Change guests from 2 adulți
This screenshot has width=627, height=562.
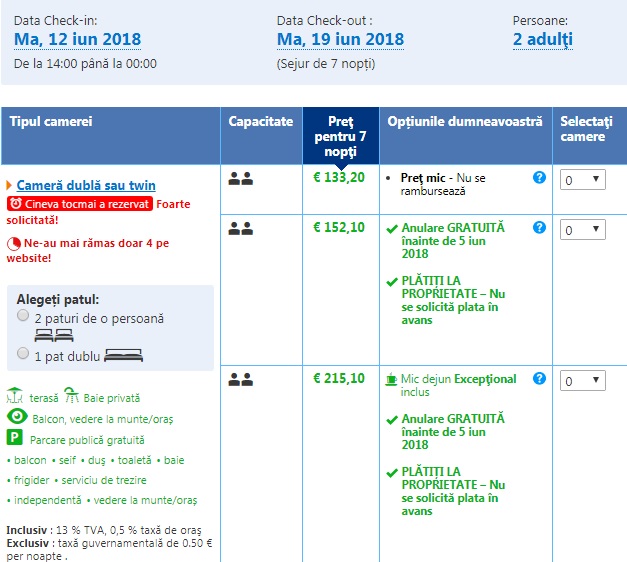coord(543,40)
